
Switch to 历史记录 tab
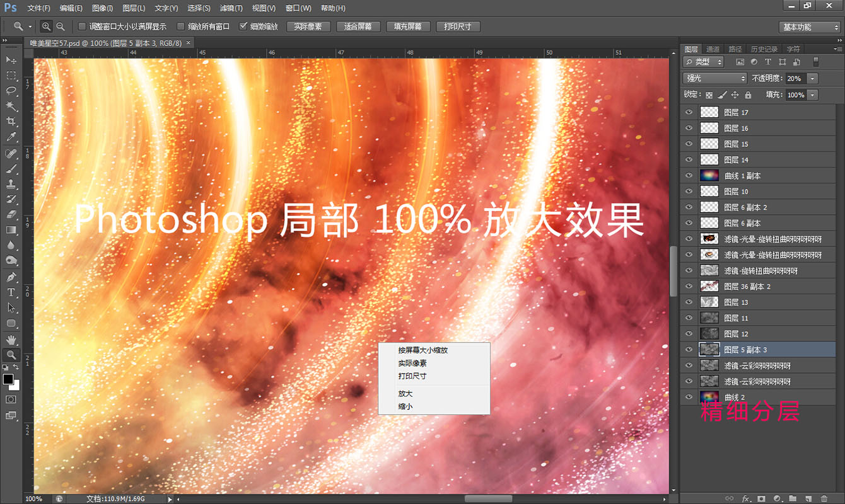pos(764,49)
